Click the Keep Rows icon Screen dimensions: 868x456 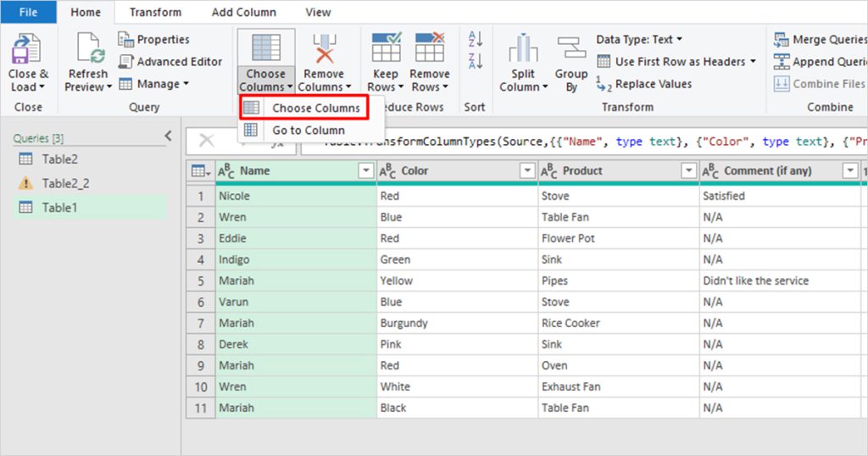coord(386,47)
